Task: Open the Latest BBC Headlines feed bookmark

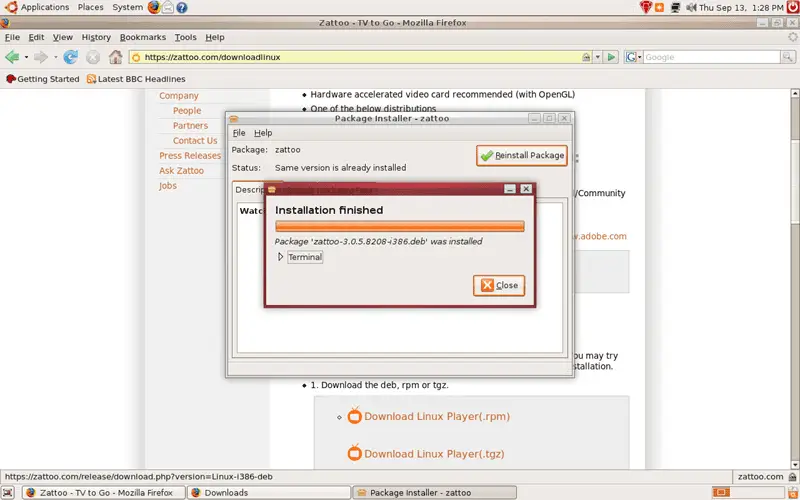Action: click(136, 79)
